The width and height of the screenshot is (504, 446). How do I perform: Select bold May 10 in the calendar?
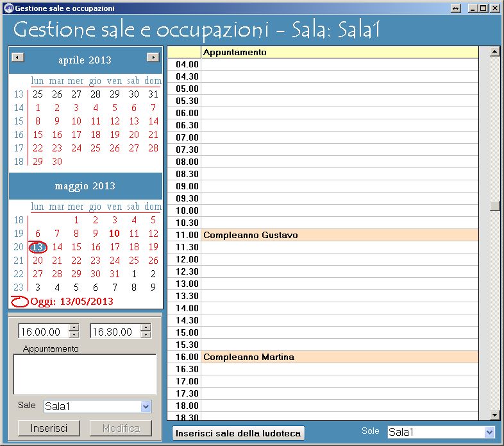coord(114,234)
